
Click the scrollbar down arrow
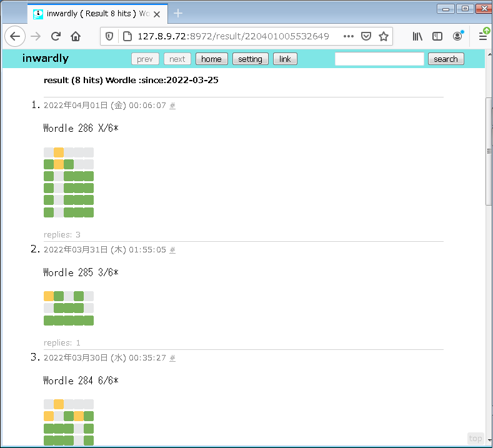click(489, 441)
